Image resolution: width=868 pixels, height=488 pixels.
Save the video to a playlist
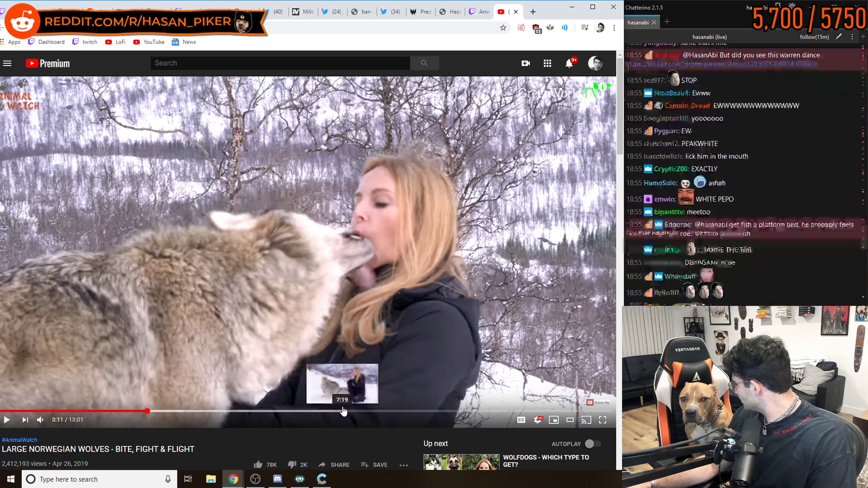tap(374, 465)
